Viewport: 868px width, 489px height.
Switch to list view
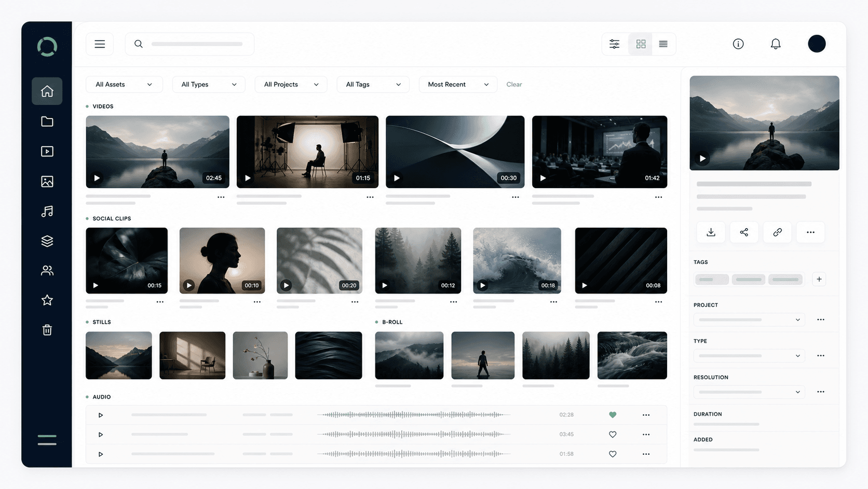coord(663,44)
